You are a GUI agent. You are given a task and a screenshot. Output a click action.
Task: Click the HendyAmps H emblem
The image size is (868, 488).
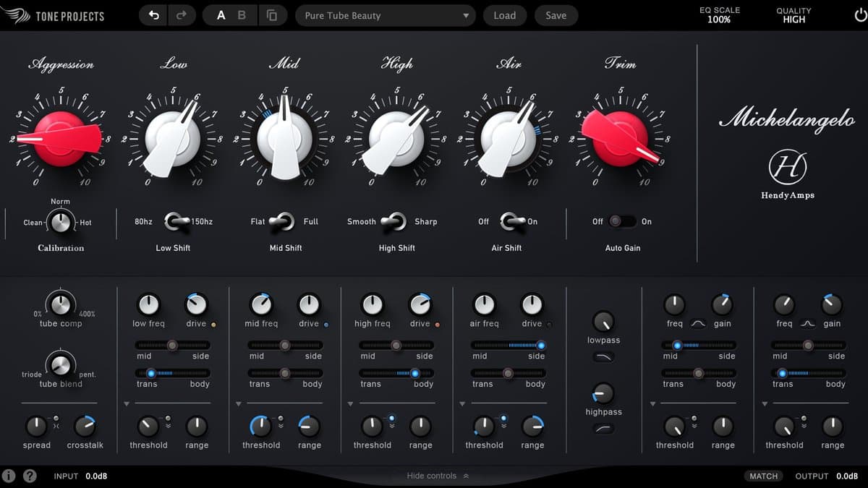pyautogui.click(x=787, y=168)
